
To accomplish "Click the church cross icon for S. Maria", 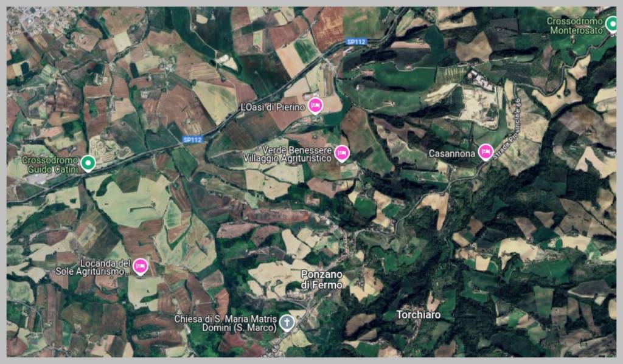I will coord(287,323).
